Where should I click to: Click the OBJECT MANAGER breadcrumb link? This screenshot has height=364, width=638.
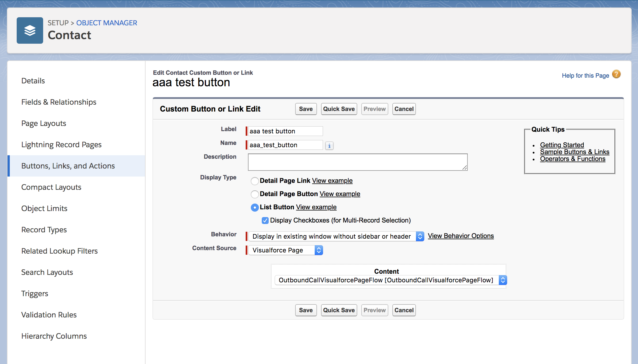point(106,23)
